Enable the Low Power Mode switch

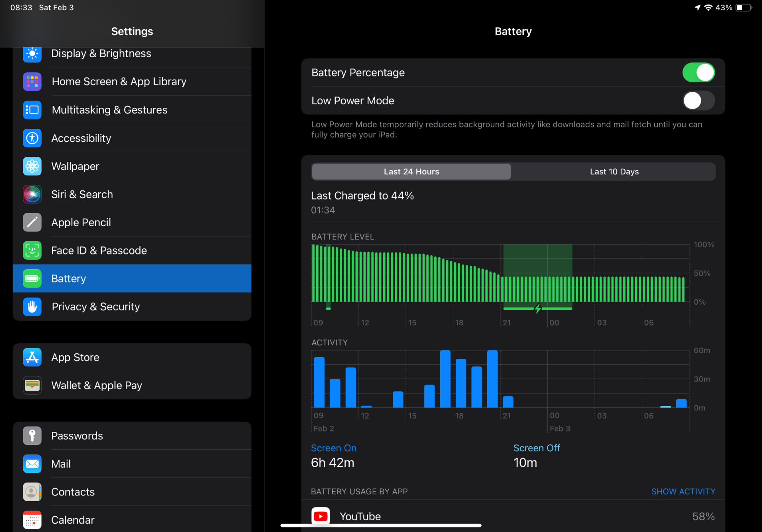[698, 101]
